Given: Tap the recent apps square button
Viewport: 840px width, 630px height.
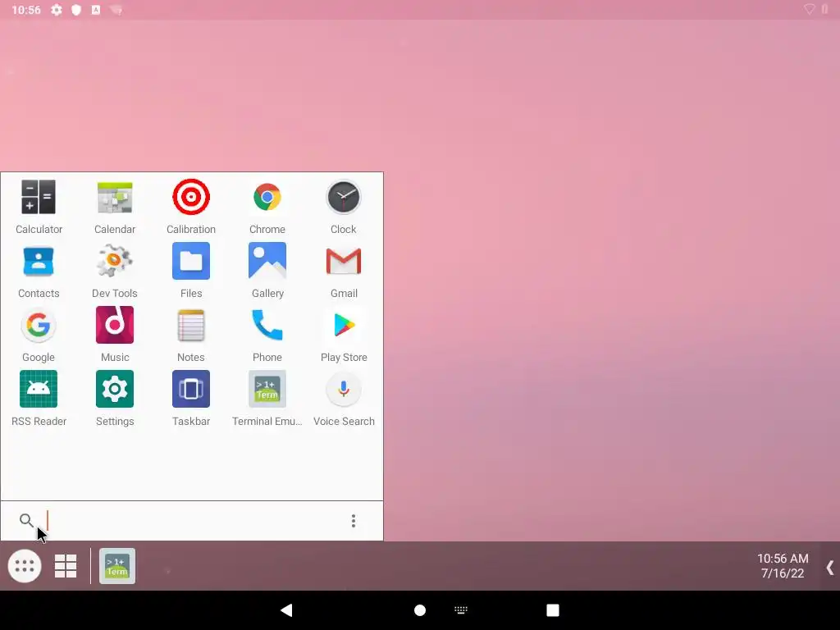Looking at the screenshot, I should 553,610.
